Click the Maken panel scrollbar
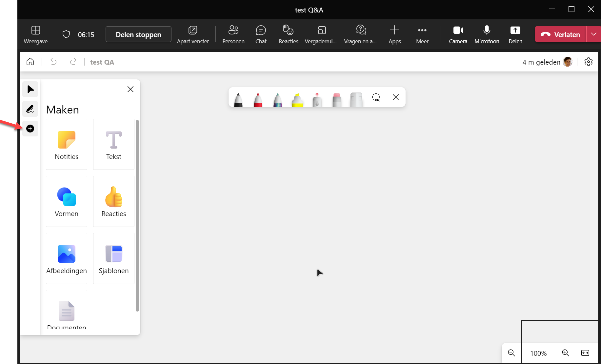The image size is (601, 364). click(x=137, y=216)
